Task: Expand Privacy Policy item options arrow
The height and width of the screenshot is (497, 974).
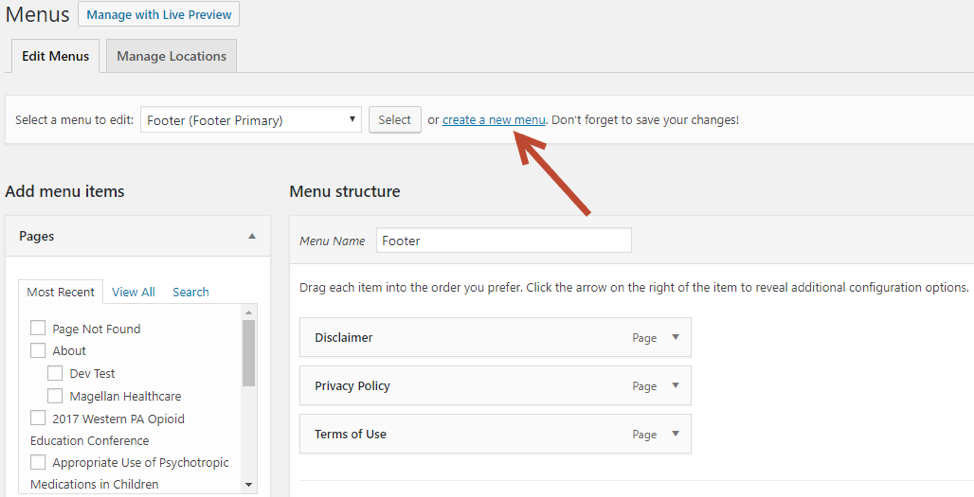Action: click(675, 386)
